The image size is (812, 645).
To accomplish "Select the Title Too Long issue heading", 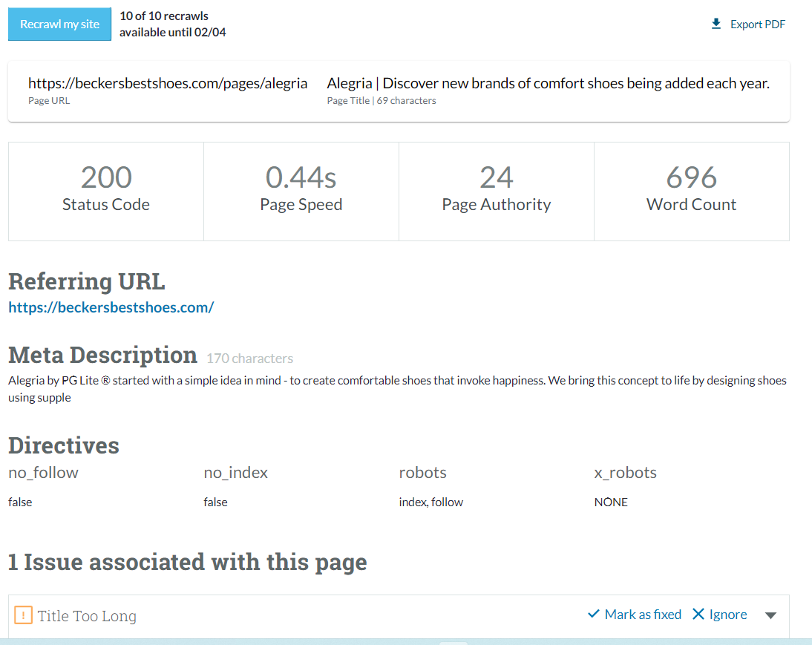I will (87, 616).
